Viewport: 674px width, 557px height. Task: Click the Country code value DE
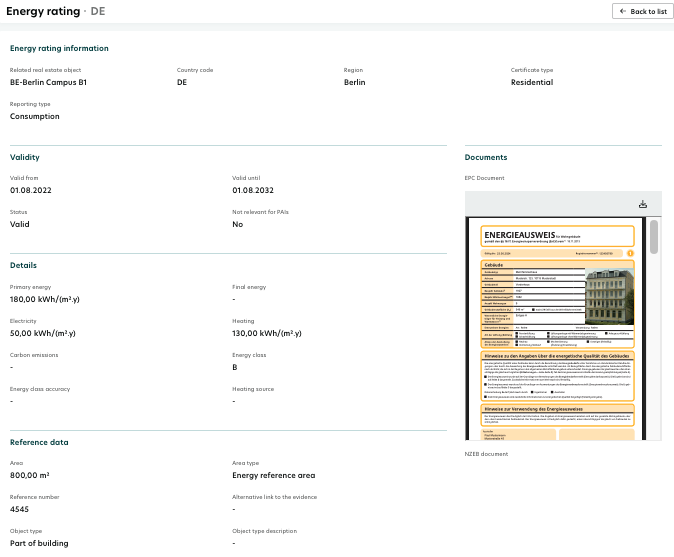[182, 83]
